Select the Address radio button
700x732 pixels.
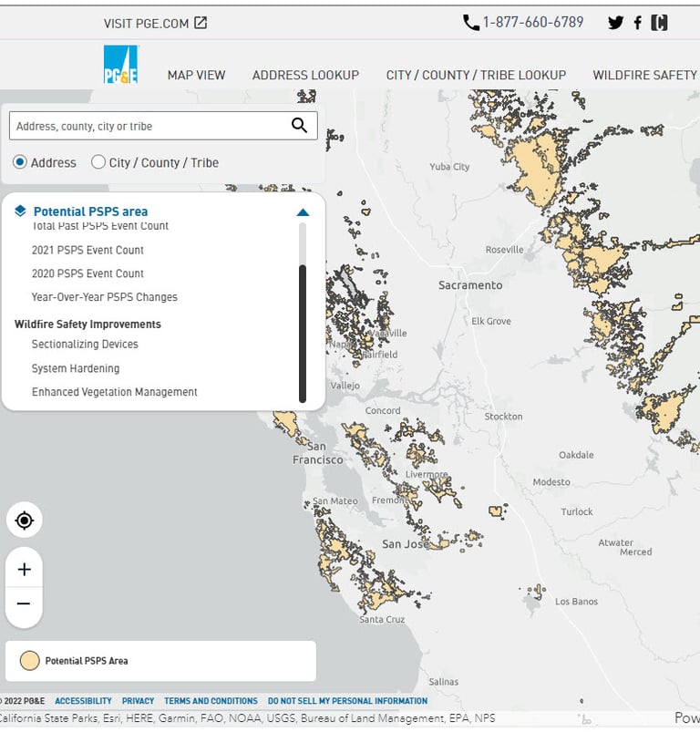pos(20,162)
